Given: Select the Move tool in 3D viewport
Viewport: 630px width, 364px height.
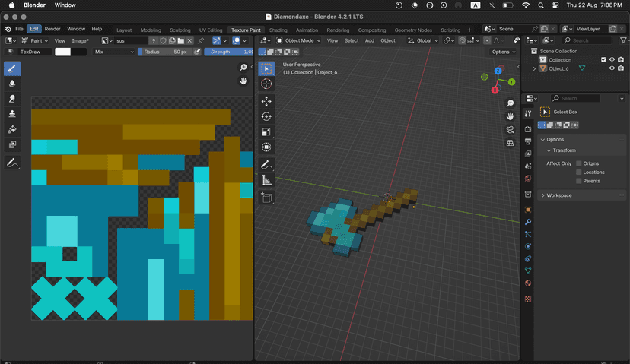Looking at the screenshot, I should tap(266, 101).
